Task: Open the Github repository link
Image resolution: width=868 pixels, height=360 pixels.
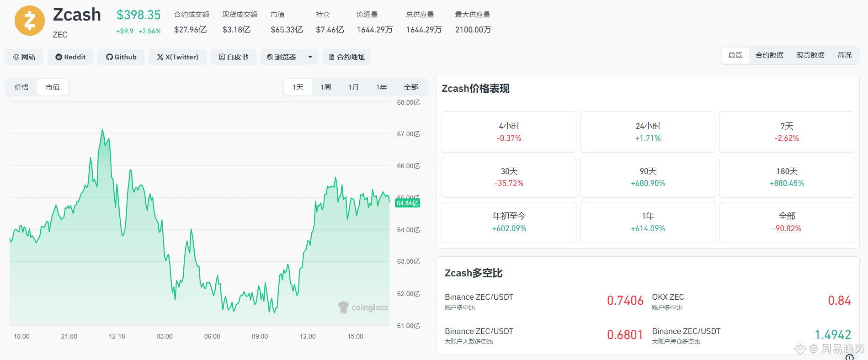Action: (x=121, y=57)
